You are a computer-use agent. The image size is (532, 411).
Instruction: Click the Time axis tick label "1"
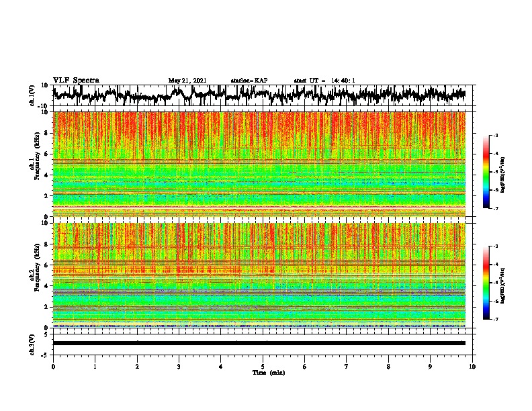coord(95,367)
